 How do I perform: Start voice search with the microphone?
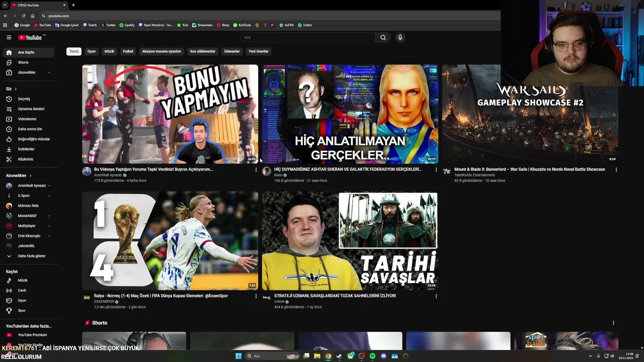pos(400,37)
